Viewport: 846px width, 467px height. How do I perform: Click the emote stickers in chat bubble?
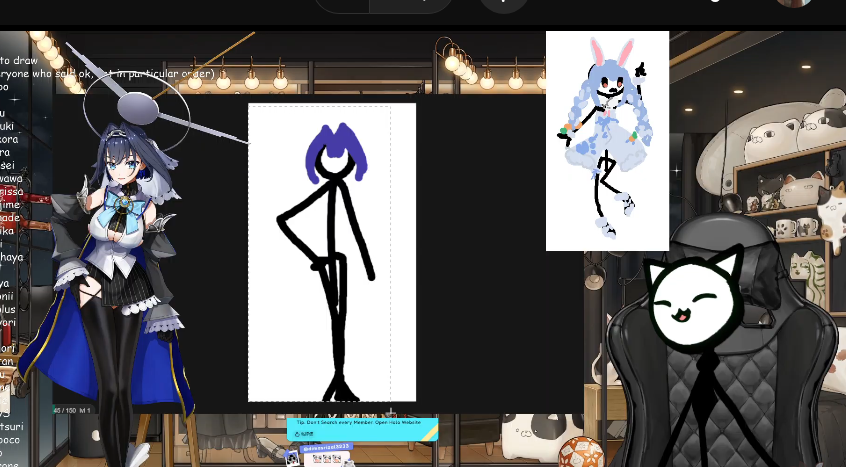pos(326,459)
